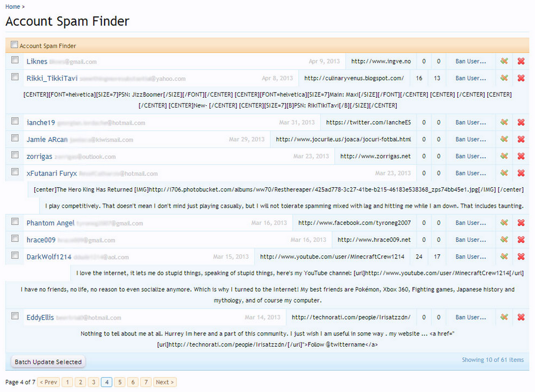Click the red X icon for EddyEllis
535x392 pixels.
click(521, 317)
